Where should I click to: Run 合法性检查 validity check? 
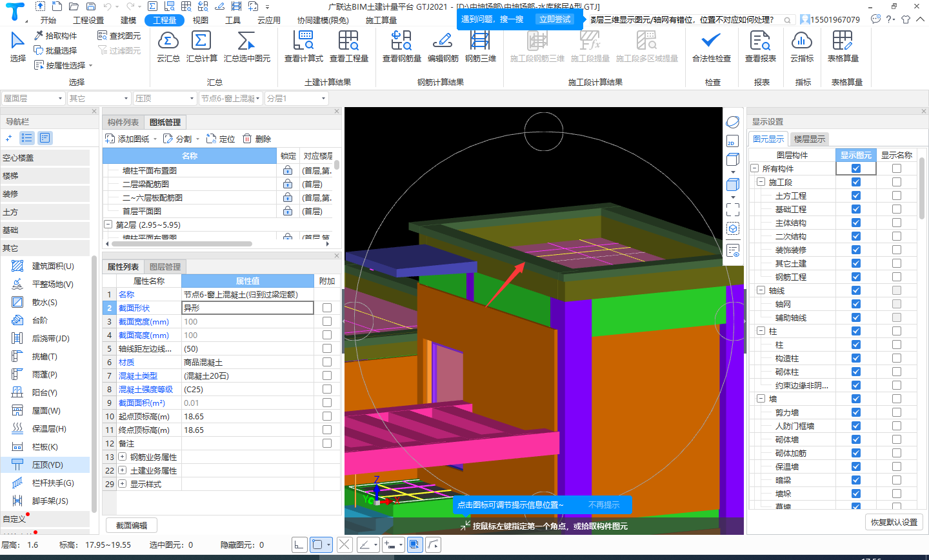711,46
